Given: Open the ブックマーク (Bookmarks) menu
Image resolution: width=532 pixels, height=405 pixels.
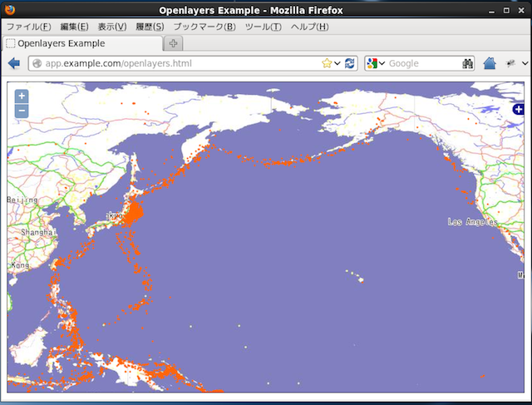Looking at the screenshot, I should tap(204, 27).
